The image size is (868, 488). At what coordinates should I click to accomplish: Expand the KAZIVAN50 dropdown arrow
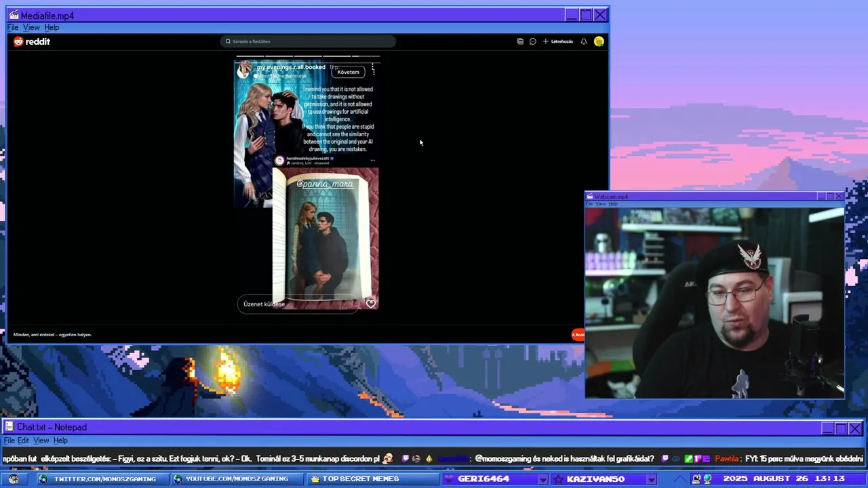click(651, 479)
